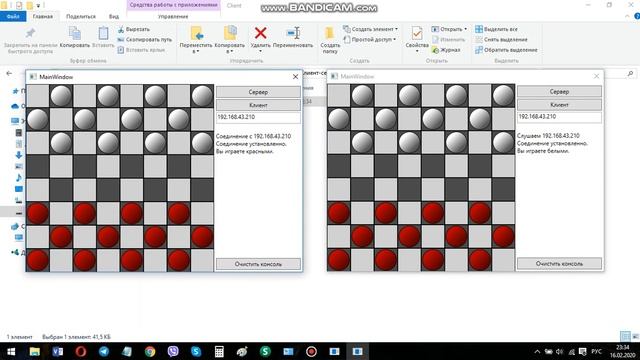Open the dropdown arrow under Удалить
Screen dimensions: 640x360
[260, 51]
